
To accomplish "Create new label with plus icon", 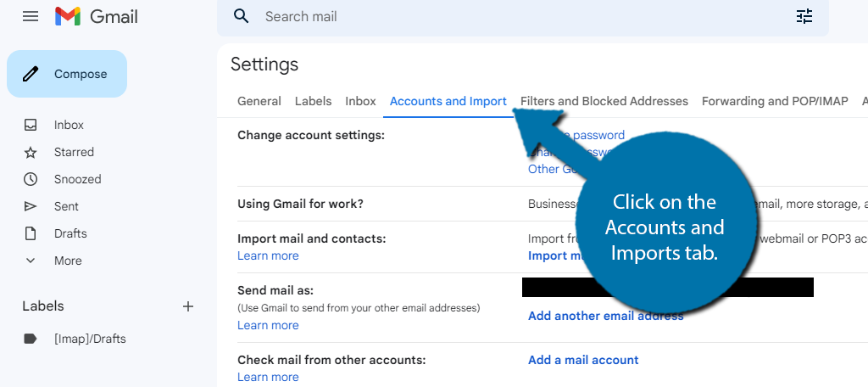I will coord(188,306).
